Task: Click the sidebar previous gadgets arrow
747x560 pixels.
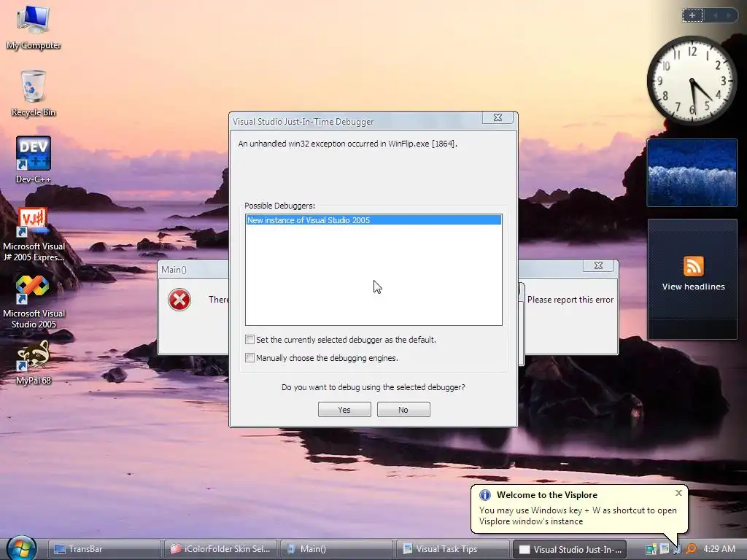Action: (x=716, y=15)
